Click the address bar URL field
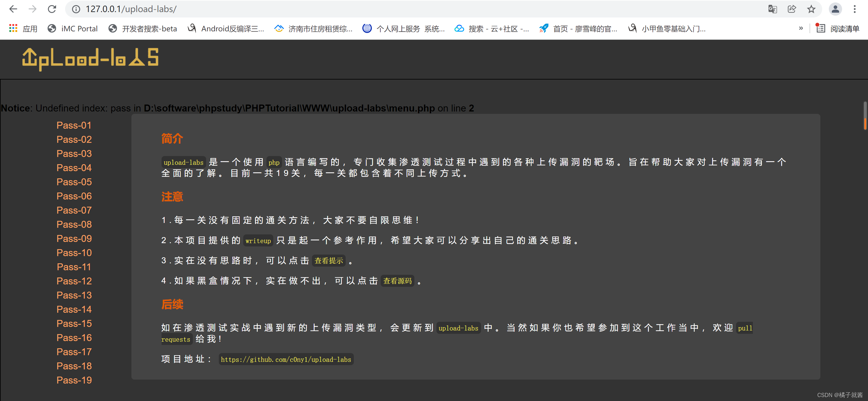Image resolution: width=868 pixels, height=401 pixels. [404, 9]
